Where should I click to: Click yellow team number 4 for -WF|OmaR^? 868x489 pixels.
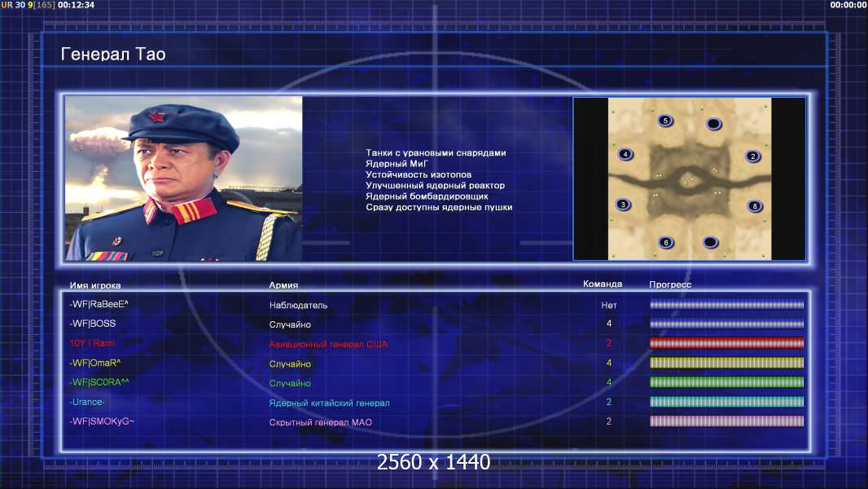tap(609, 363)
